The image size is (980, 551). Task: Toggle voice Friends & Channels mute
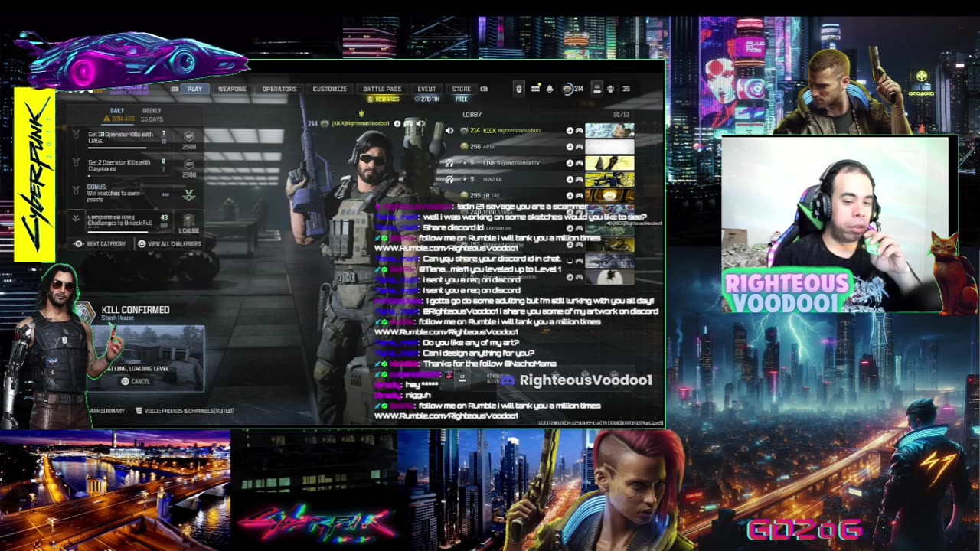point(185,411)
